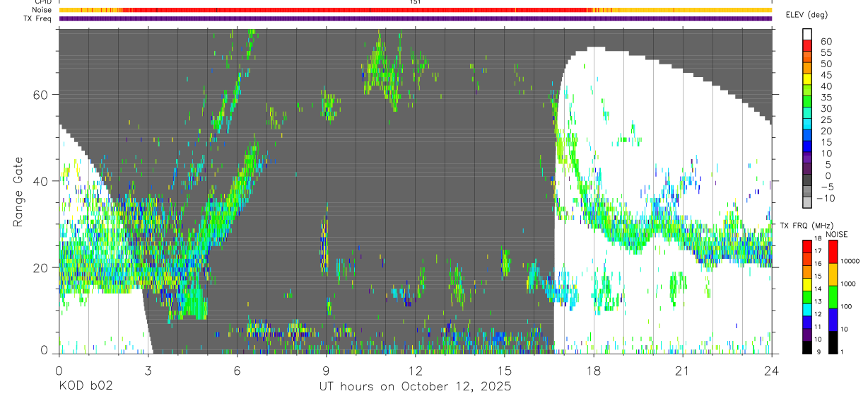Click the ELEV (deg) colorbar title

coord(809,15)
